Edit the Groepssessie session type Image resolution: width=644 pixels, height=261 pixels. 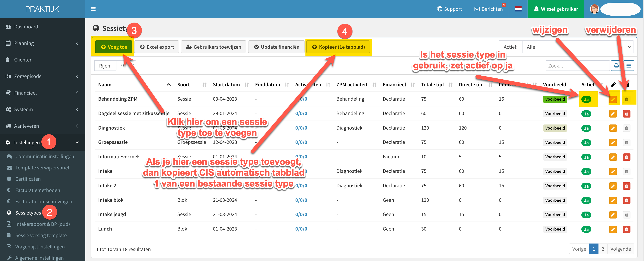click(x=613, y=143)
